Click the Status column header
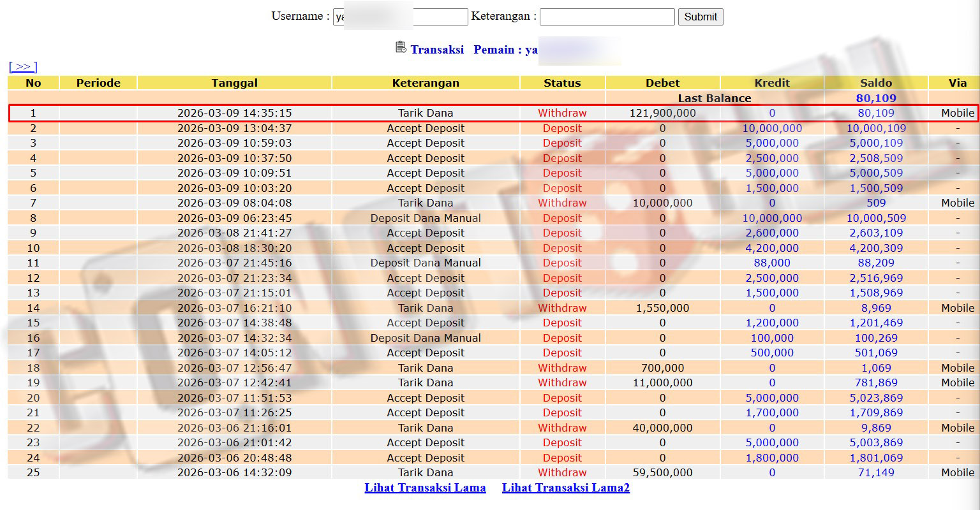 pos(561,83)
